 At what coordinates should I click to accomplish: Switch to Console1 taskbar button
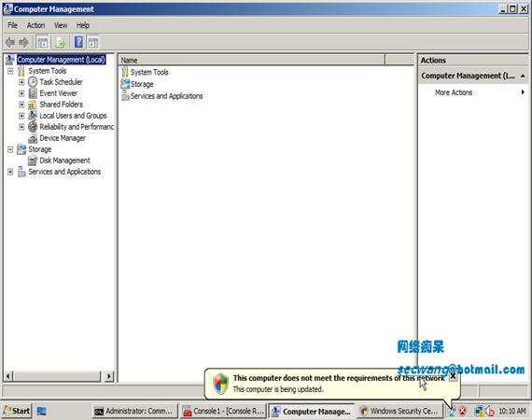(223, 412)
